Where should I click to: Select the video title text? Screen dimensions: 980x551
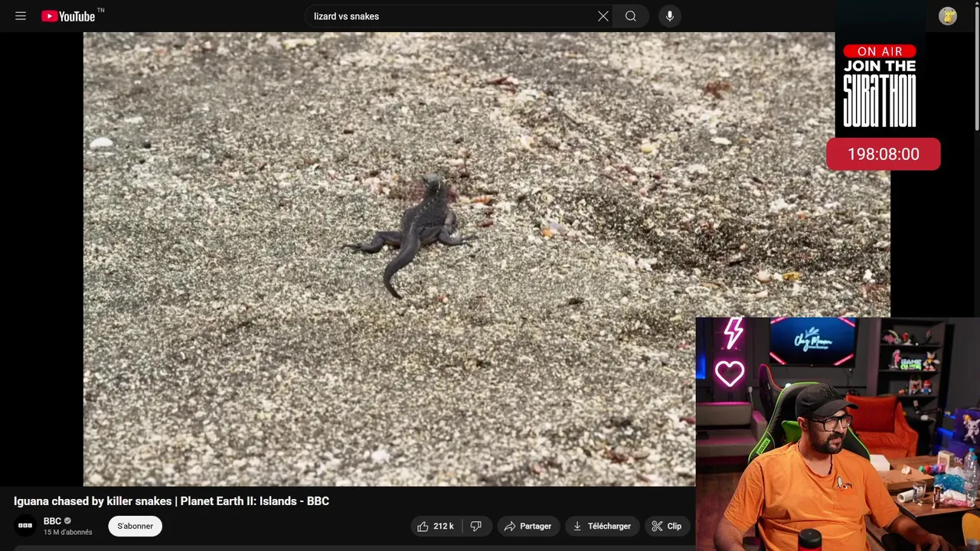tap(171, 501)
